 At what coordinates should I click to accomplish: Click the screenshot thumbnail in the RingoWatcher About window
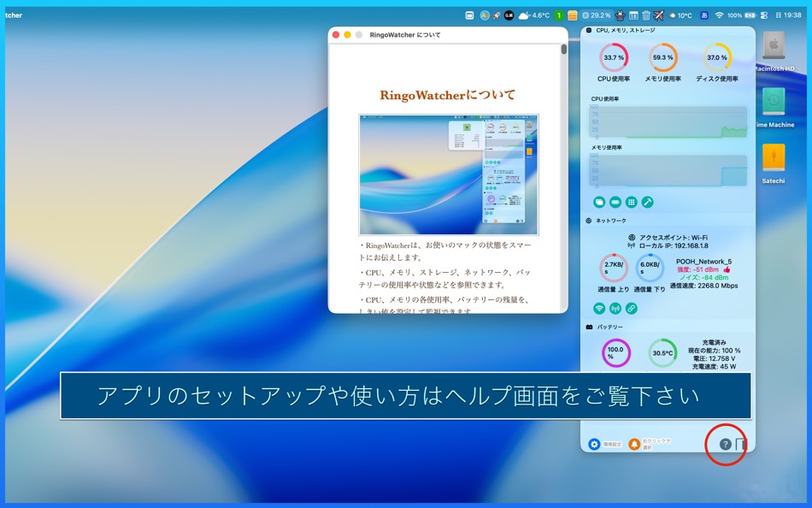(x=448, y=174)
